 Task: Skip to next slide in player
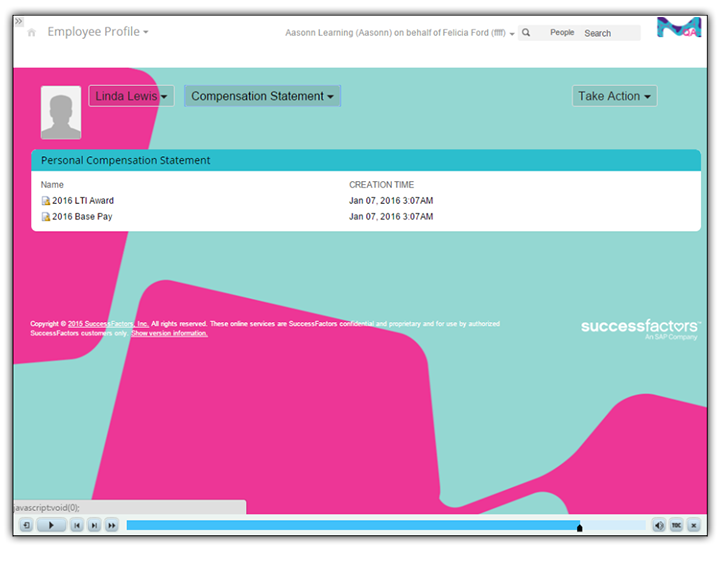click(94, 525)
